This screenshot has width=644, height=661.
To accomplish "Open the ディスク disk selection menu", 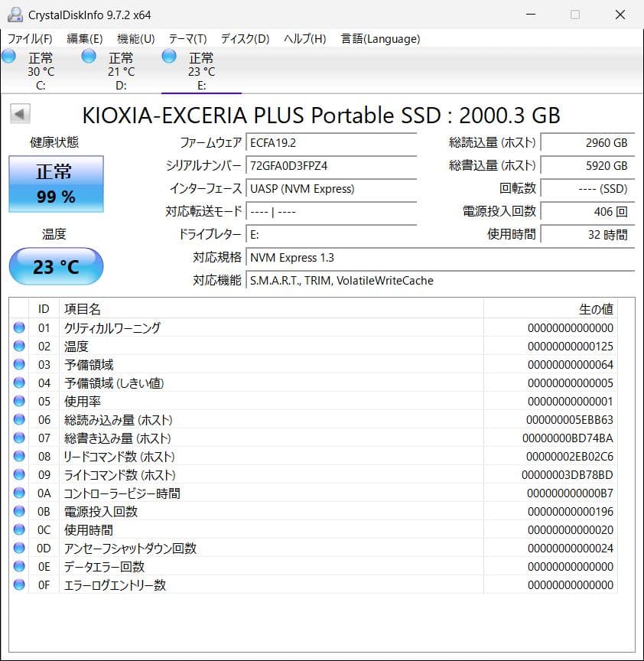I will (245, 38).
